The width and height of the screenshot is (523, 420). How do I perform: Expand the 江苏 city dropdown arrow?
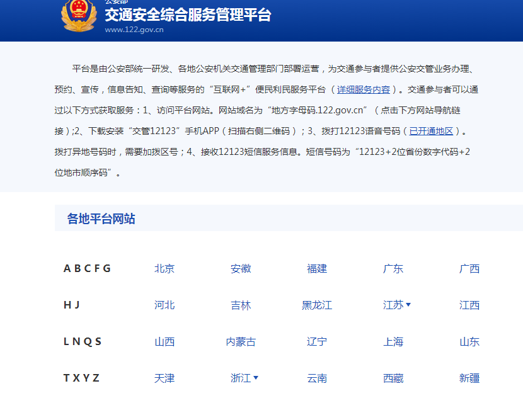(408, 305)
